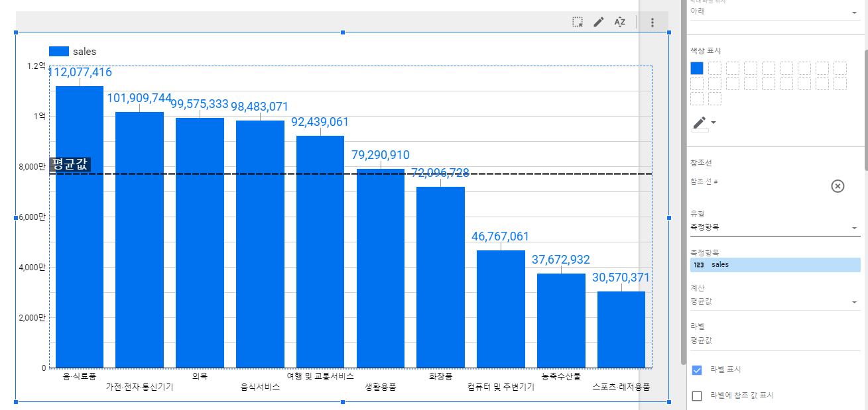
Task: Uncheck the 라벨 표시 checkbox
Action: click(x=697, y=370)
